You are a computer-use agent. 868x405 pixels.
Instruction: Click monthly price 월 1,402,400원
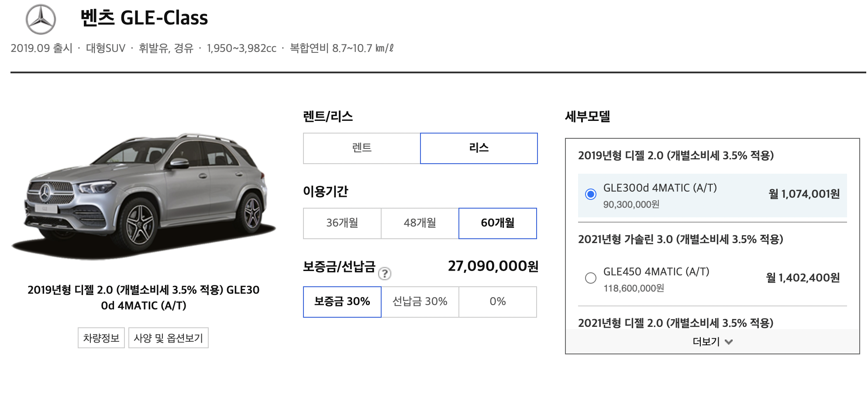[803, 278]
